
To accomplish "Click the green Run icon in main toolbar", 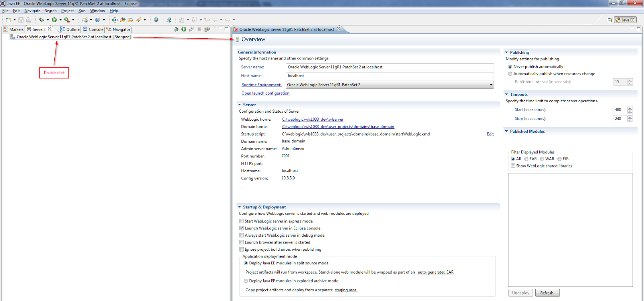I will click(54, 20).
